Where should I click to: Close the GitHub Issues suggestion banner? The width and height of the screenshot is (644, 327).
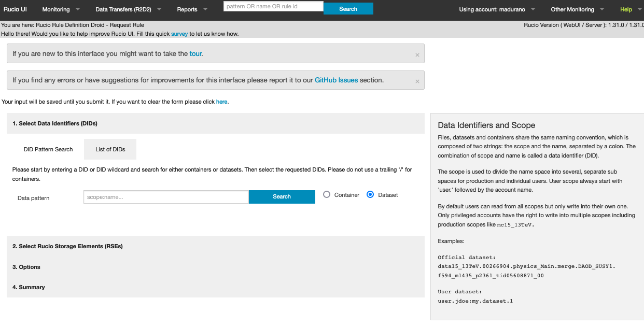click(417, 81)
